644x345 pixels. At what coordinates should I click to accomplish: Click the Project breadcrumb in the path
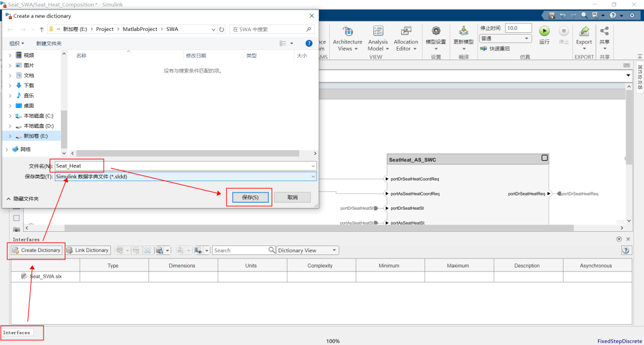[105, 29]
